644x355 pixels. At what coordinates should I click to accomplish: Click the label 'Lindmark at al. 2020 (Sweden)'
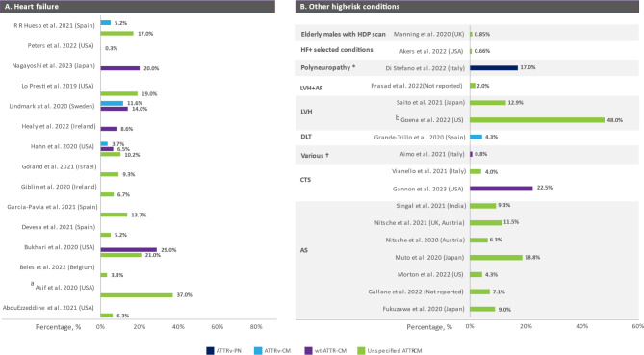tap(52, 106)
